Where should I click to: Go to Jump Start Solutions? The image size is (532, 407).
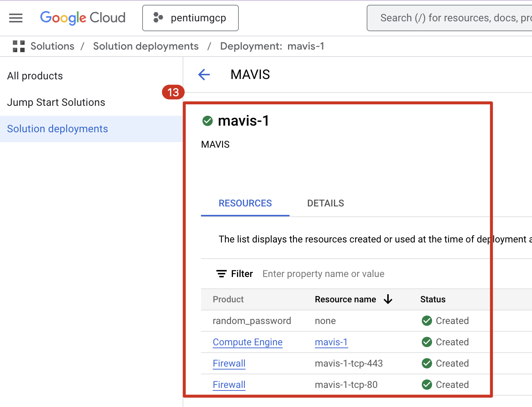[x=56, y=102]
